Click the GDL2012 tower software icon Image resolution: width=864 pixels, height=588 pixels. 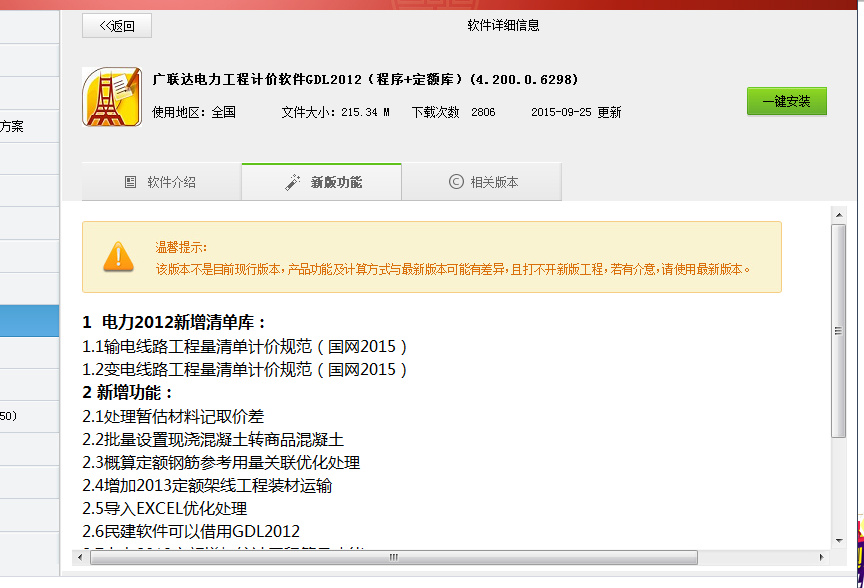[112, 97]
